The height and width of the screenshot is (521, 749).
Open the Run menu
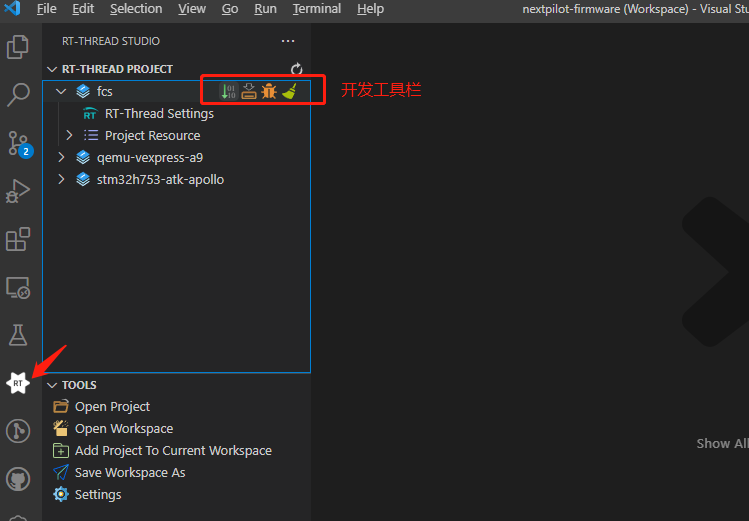pyautogui.click(x=265, y=9)
